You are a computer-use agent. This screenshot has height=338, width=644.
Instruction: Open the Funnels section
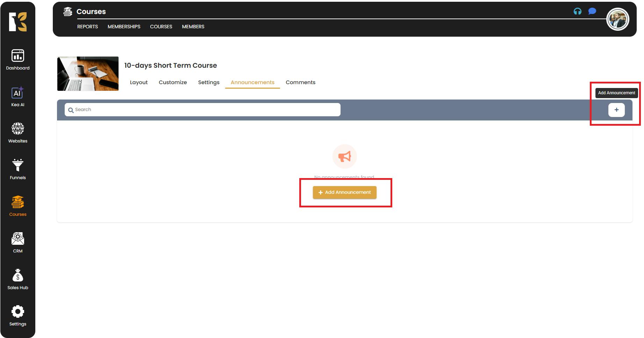coord(18,169)
